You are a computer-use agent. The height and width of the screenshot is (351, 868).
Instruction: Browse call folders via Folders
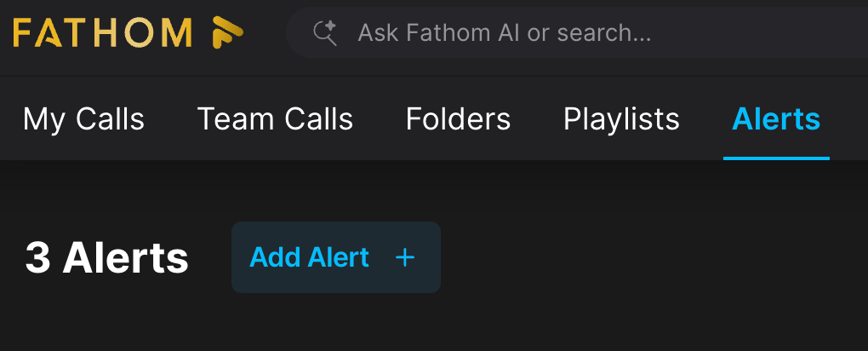pyautogui.click(x=458, y=119)
